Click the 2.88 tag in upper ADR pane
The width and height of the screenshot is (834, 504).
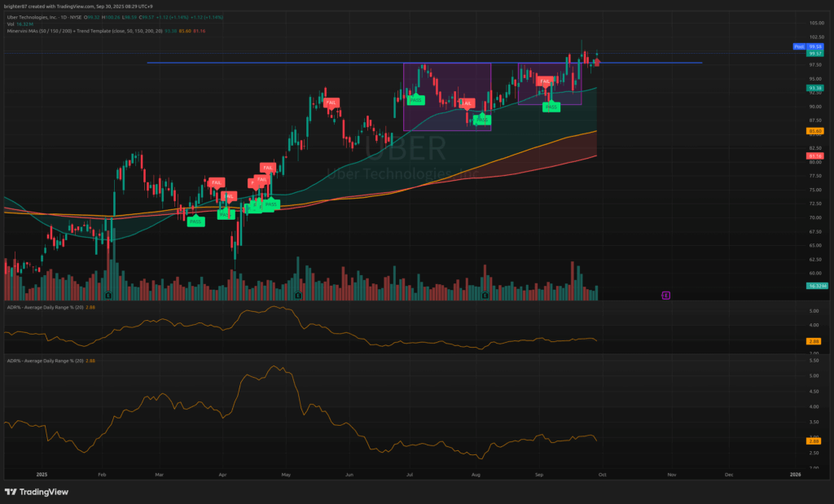(x=814, y=341)
